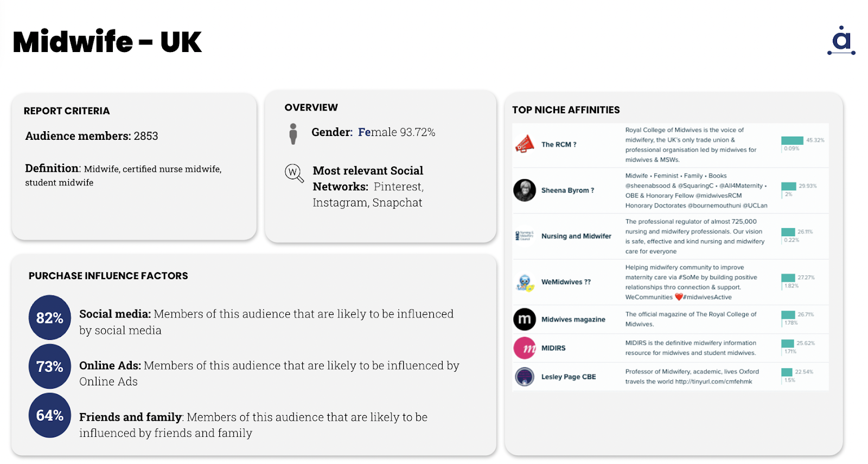The image size is (868, 464).
Task: Select the 73% online ads circle
Action: (x=49, y=366)
